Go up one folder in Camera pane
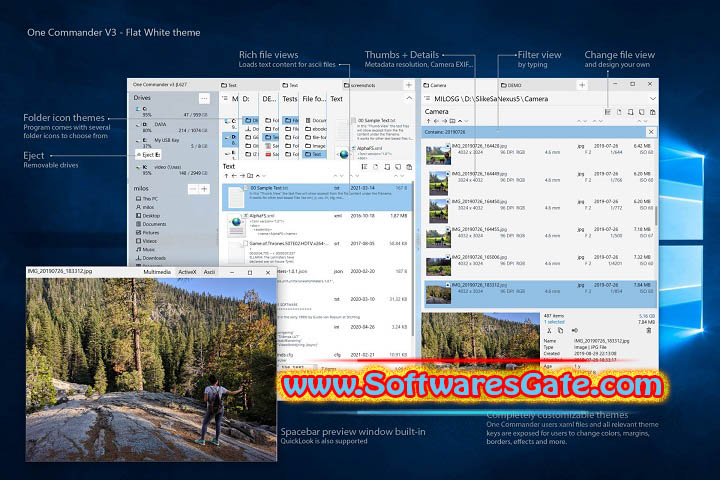720x480 pixels. coord(428,121)
